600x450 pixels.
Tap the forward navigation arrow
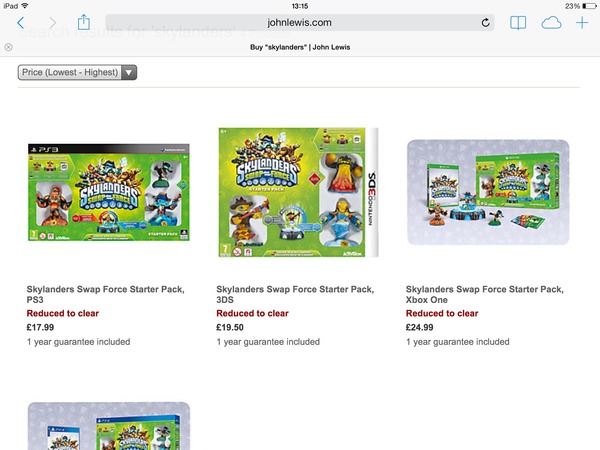pyautogui.click(x=52, y=23)
